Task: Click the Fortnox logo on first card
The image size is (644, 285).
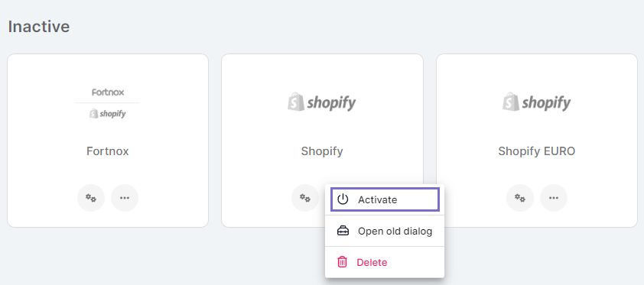Action: pos(108,92)
